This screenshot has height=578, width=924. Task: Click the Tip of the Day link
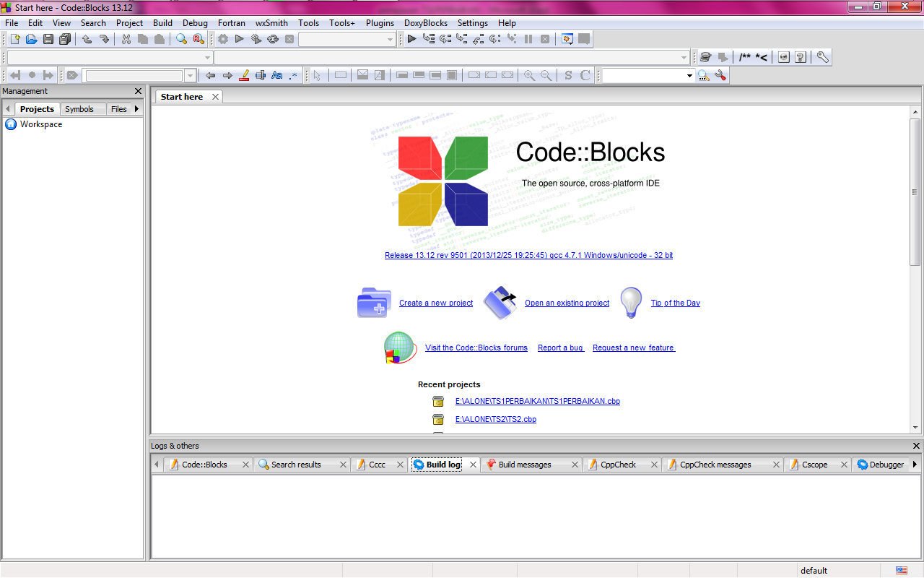click(x=676, y=303)
